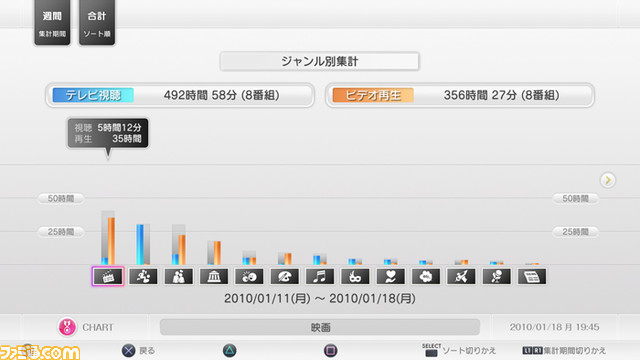Click the yellow next page chevron
The image size is (640, 360).
[x=608, y=180]
